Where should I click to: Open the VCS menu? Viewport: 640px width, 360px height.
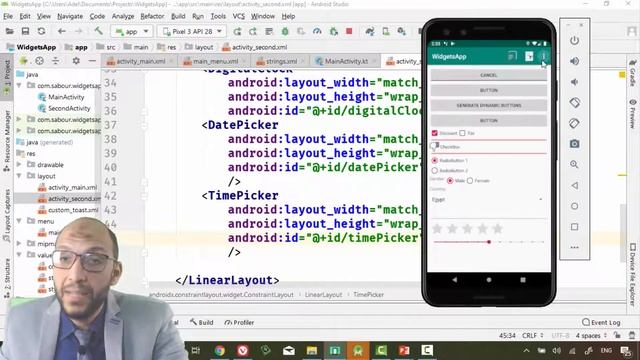[238, 16]
